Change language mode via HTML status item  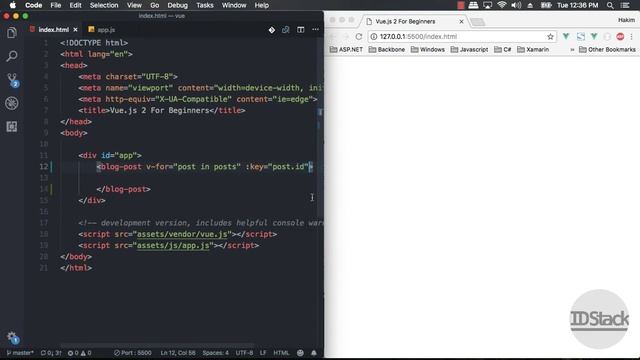point(281,353)
